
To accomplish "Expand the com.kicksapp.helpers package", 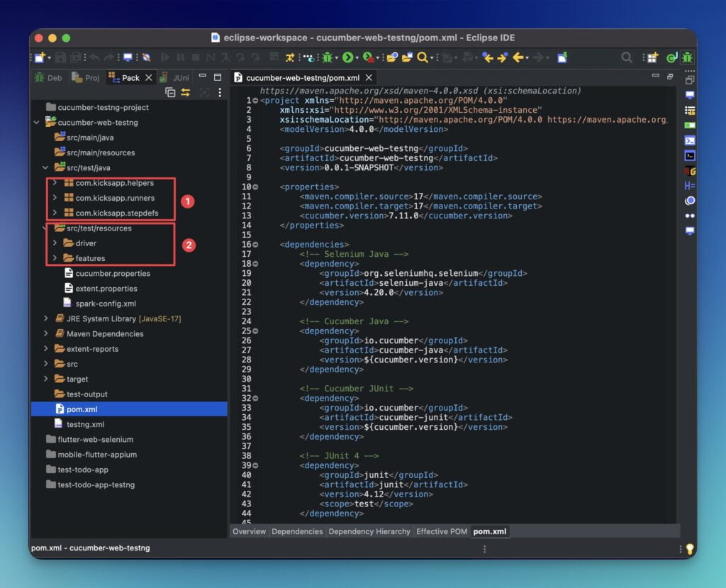I will coord(55,183).
